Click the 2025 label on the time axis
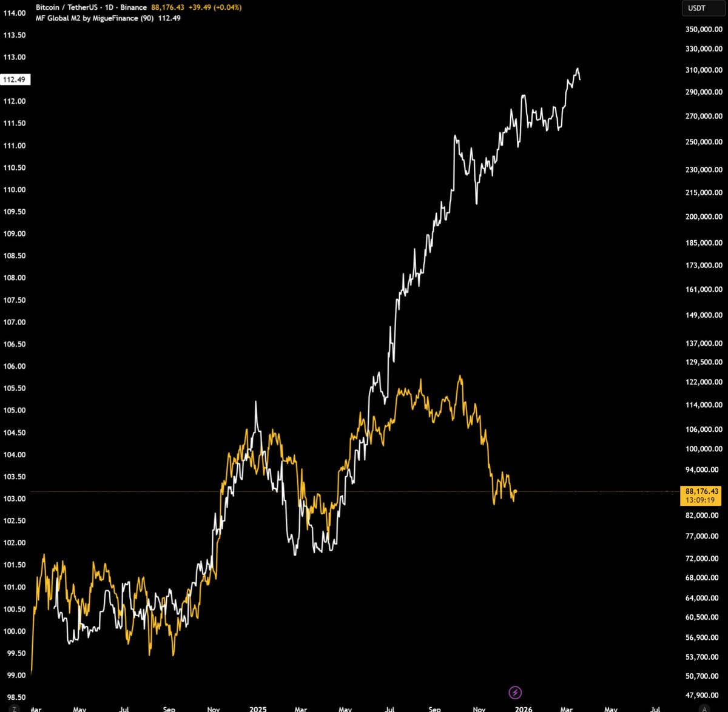The image size is (728, 712). click(x=258, y=708)
